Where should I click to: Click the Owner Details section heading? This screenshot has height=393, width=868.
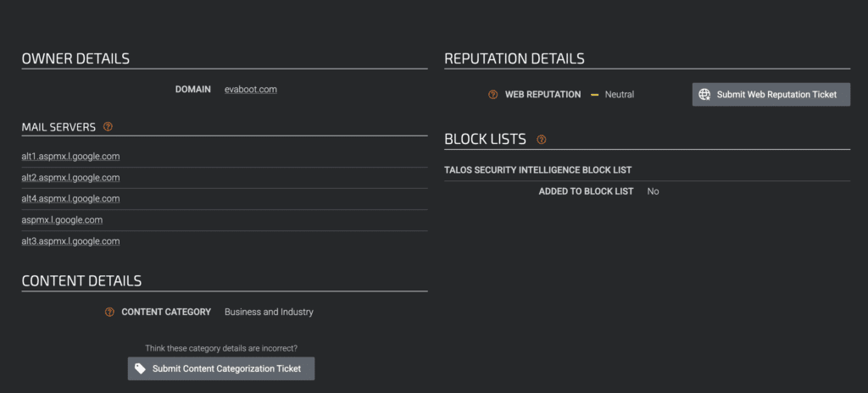[75, 58]
